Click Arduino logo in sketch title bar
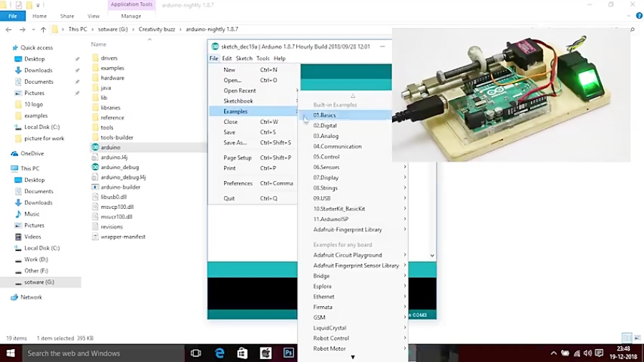The width and height of the screenshot is (644, 362). pos(215,47)
